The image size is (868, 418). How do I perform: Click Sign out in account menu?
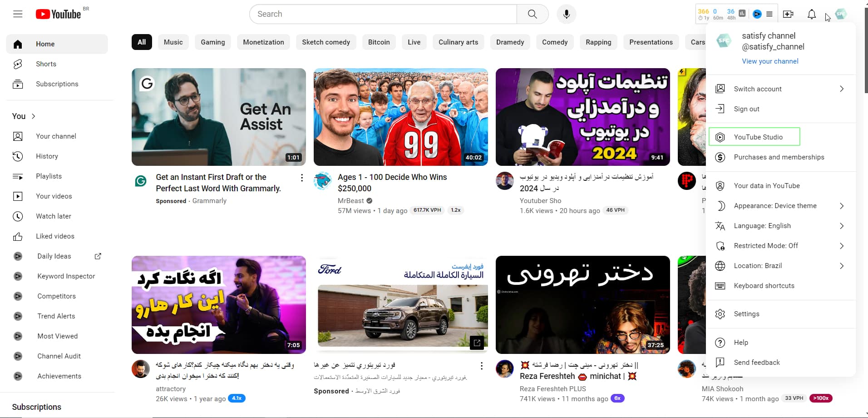pyautogui.click(x=746, y=109)
